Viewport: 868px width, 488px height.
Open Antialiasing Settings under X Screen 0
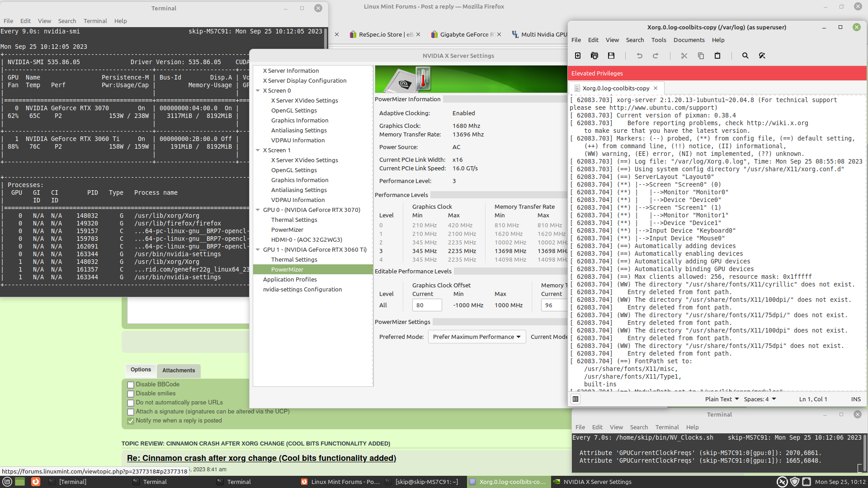coord(299,130)
